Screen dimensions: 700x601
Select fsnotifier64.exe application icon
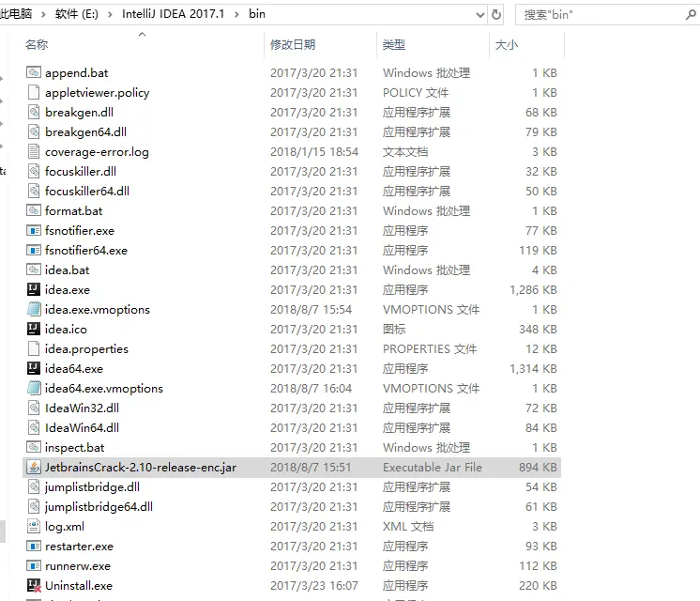pos(34,250)
